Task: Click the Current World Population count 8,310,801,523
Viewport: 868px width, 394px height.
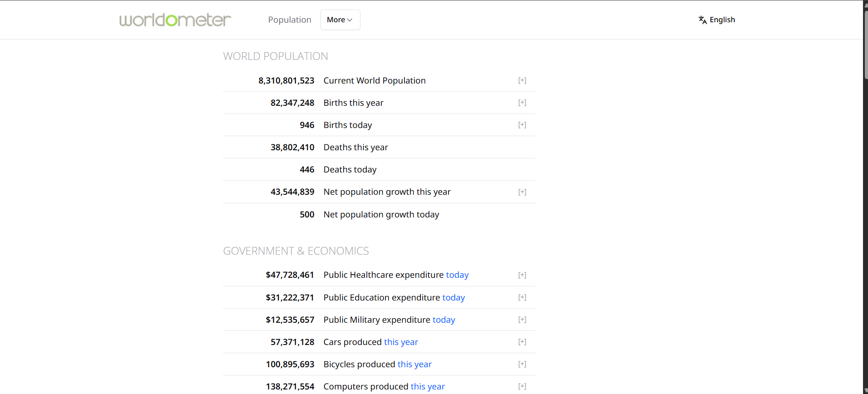Action: tap(286, 80)
